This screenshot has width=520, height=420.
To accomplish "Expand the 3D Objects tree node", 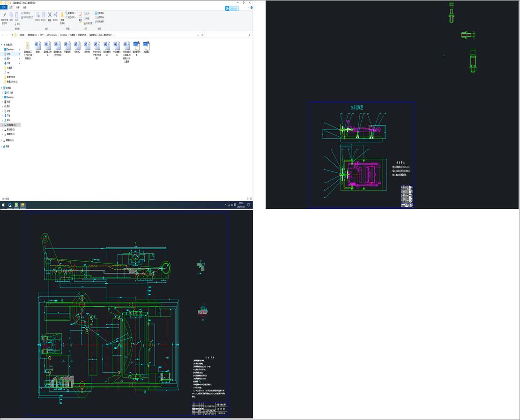I will point(3,93).
